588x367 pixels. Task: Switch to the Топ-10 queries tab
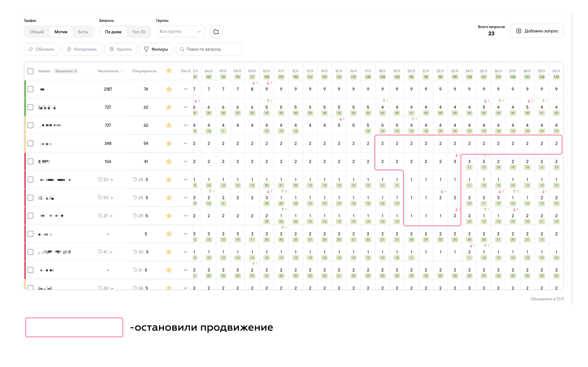point(138,32)
